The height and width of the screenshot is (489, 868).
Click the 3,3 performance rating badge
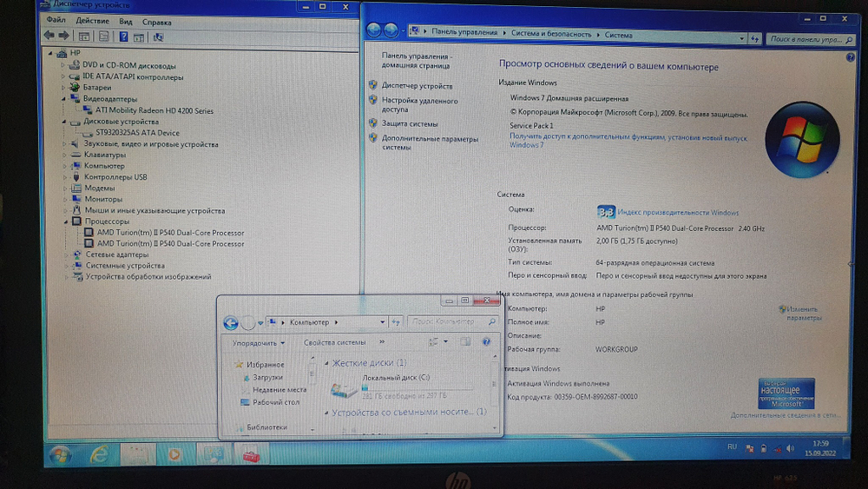tap(606, 212)
